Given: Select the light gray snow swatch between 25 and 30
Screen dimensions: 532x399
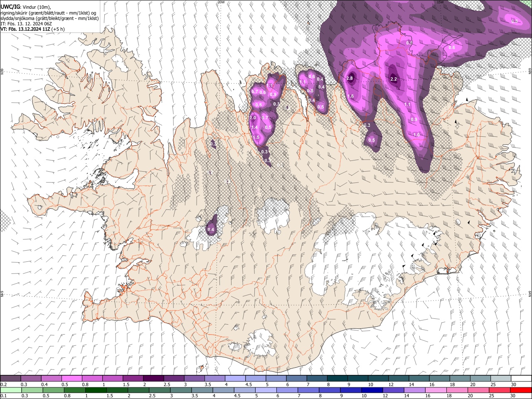Looking at the screenshot, I should [x=500, y=378].
